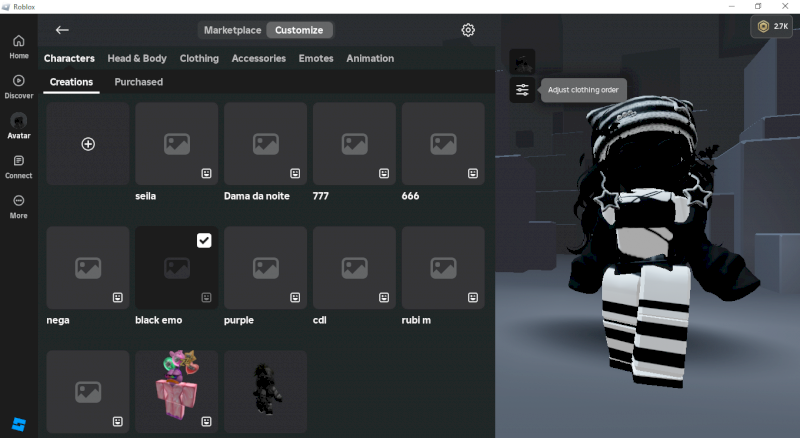Select the nega character thumbnail
The image size is (800, 438).
coord(88,267)
